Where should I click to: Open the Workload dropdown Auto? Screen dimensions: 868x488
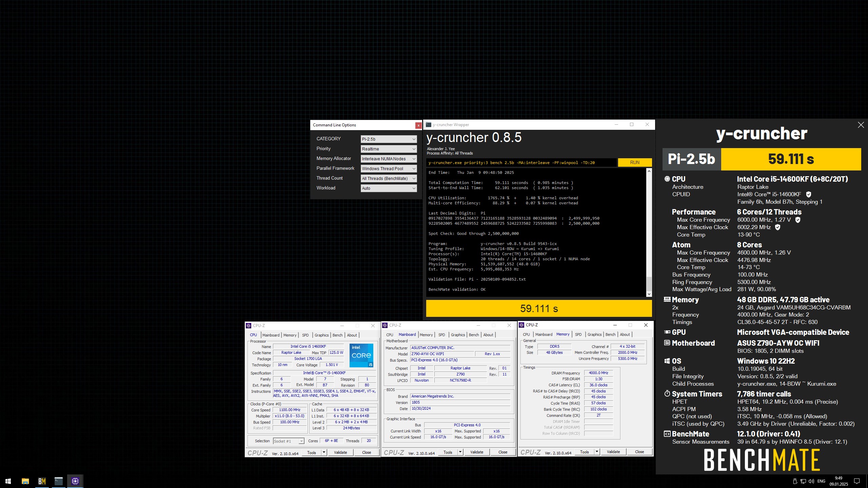tap(389, 188)
